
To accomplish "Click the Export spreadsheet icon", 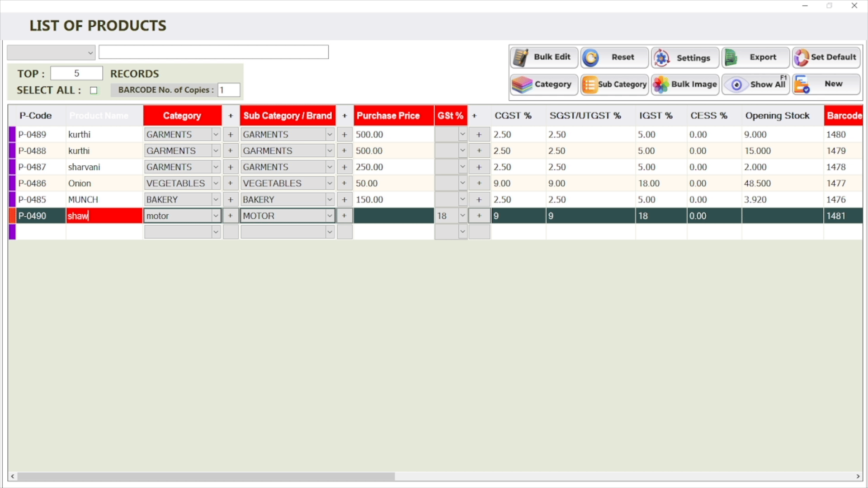I will 731,57.
